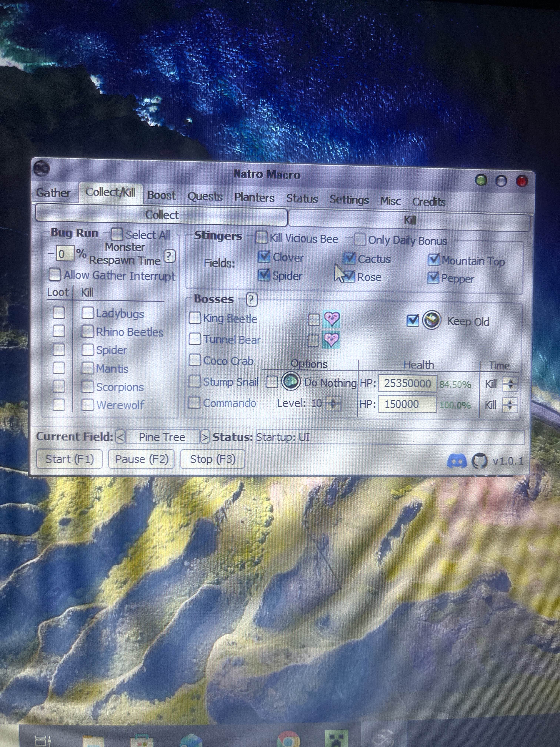Click the King Beetle baby love heart icon
560x747 pixels.
pos(331,318)
